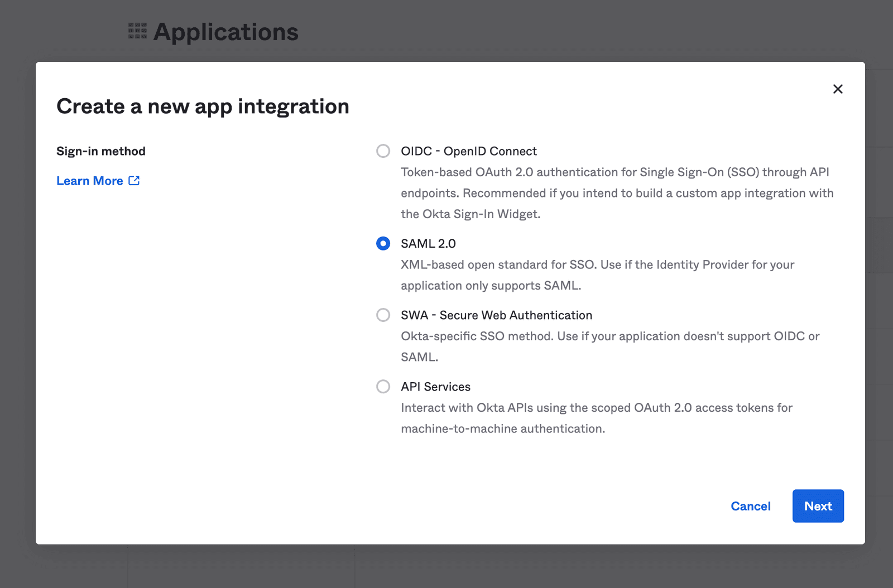This screenshot has width=893, height=588.
Task: Choose SWA - Secure Web Authentication sign-in method
Action: coord(383,315)
